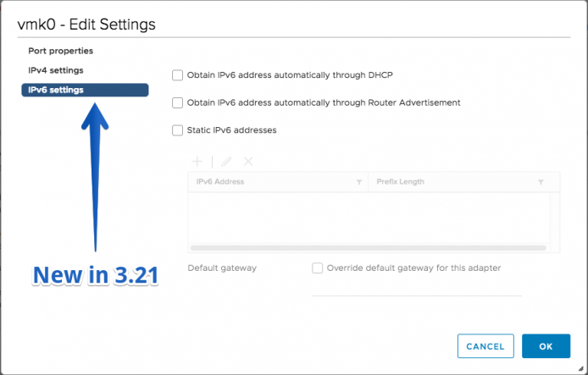Click the add IPv6 address plus icon
588x375 pixels.
coord(197,162)
